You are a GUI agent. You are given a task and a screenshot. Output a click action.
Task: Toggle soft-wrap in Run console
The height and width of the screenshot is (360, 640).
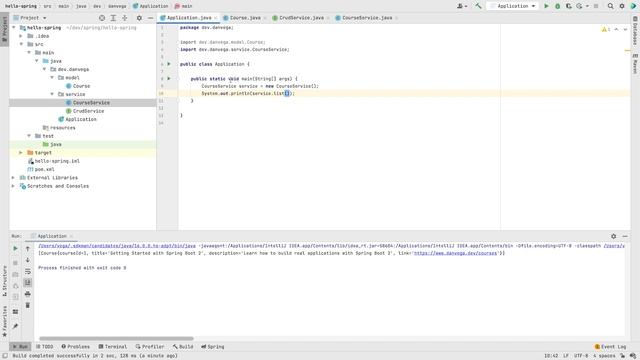(28, 271)
